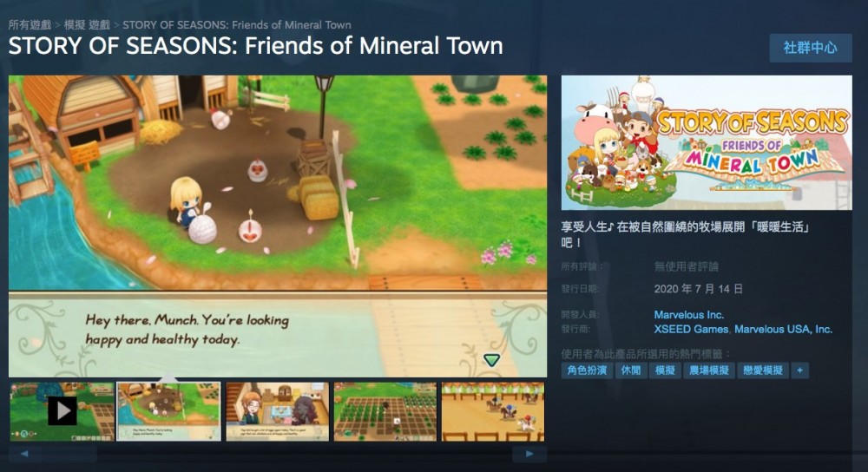Play the trailer video thumbnail
This screenshot has height=472, width=868.
tap(62, 411)
